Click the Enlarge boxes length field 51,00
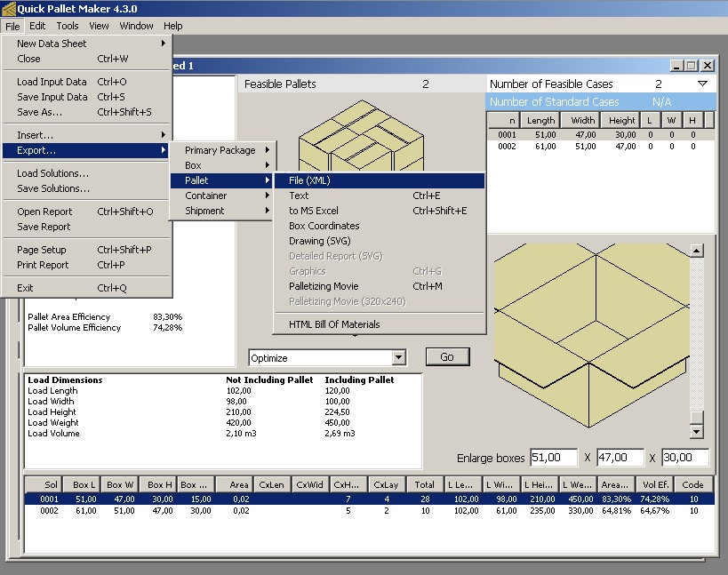Image resolution: width=728 pixels, height=575 pixels. coord(554,458)
